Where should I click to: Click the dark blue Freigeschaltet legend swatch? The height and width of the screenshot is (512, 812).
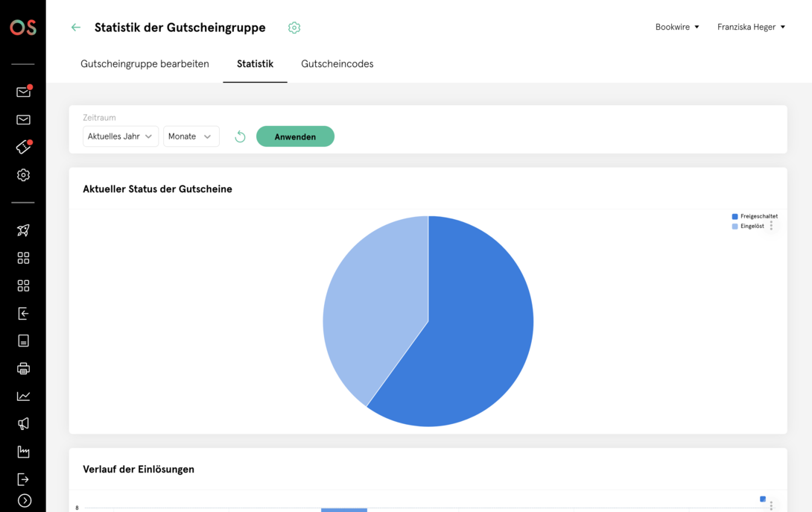[735, 217]
